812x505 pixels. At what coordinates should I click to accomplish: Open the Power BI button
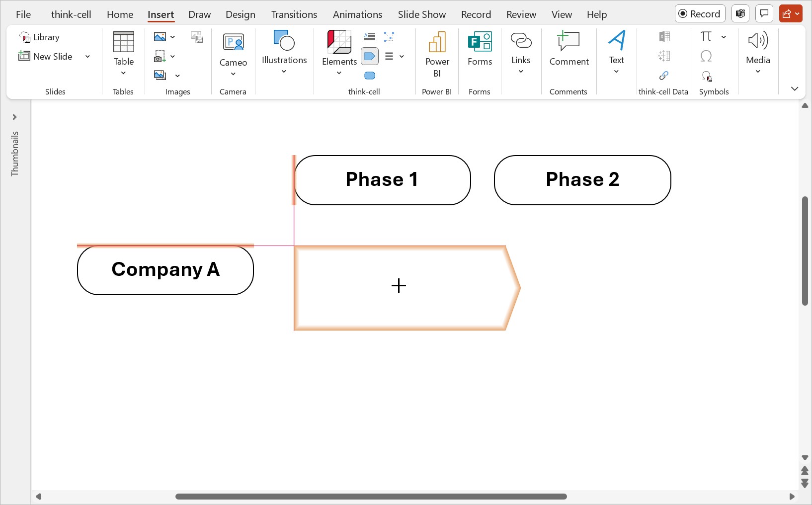pos(437,55)
